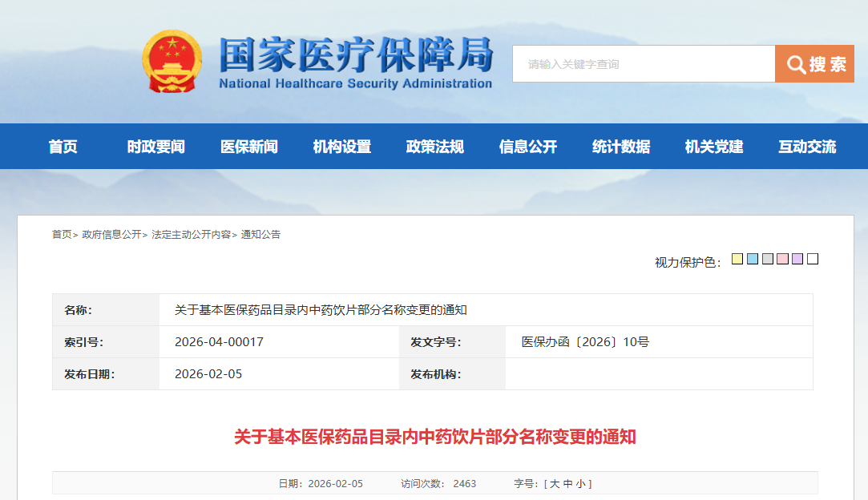Image resolution: width=868 pixels, height=500 pixels.
Task: Open the 统计数据 section
Action: [x=620, y=146]
